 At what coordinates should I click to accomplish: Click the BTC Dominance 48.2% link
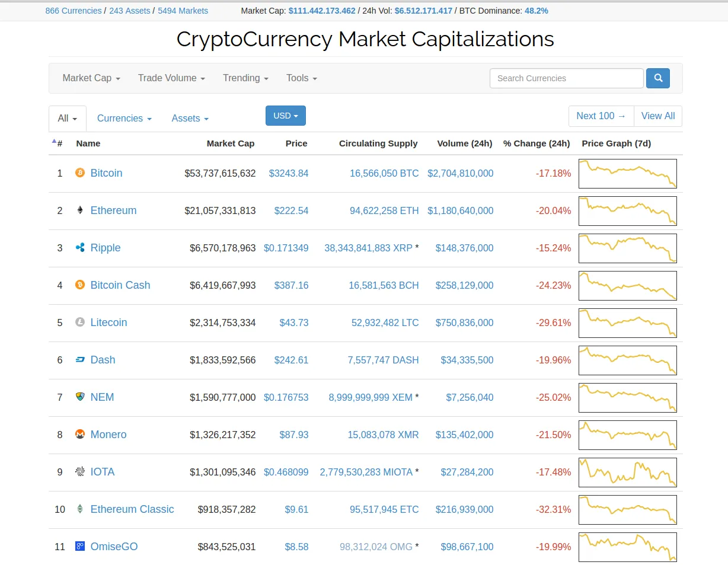click(537, 11)
